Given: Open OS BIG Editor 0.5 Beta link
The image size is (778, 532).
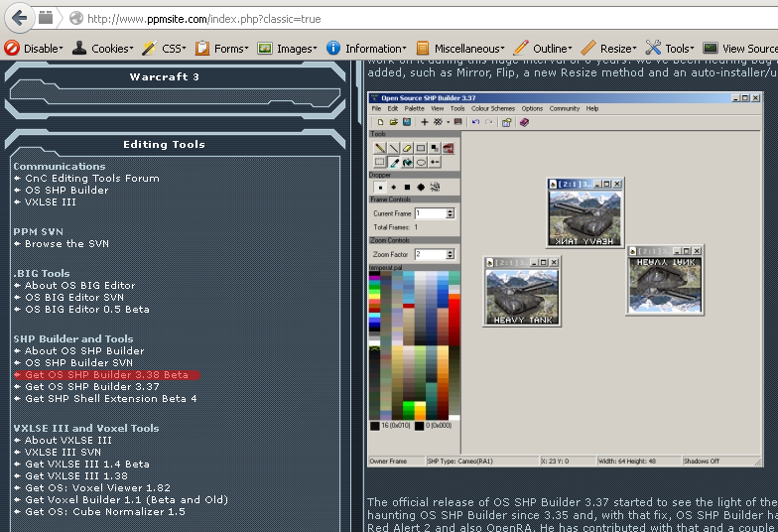Looking at the screenshot, I should (87, 310).
